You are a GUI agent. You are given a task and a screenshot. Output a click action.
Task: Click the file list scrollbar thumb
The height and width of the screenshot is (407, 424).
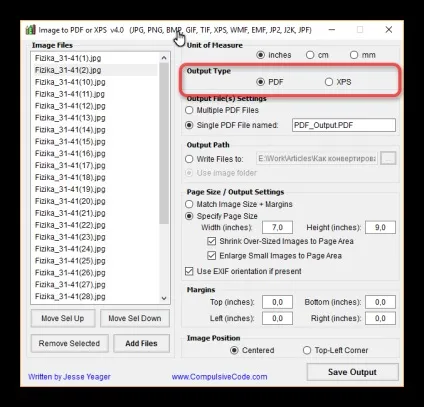pos(164,143)
